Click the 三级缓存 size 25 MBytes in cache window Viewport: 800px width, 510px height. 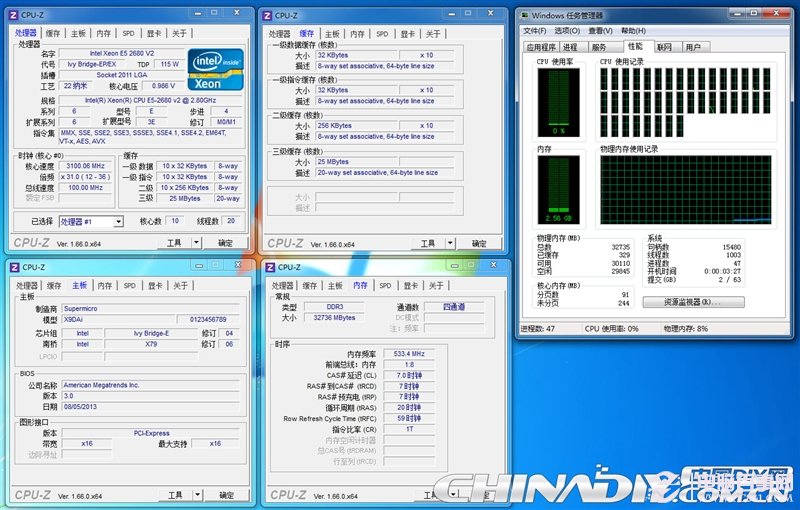click(x=356, y=162)
